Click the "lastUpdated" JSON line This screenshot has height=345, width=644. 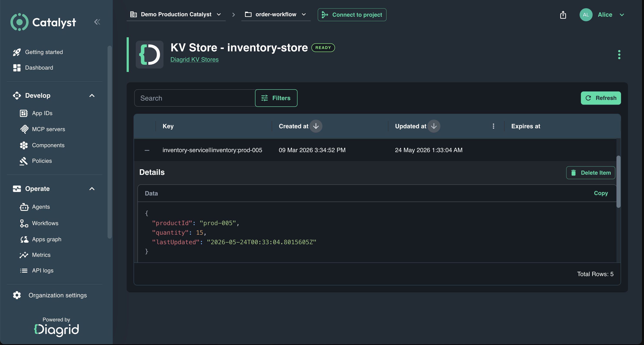point(234,242)
